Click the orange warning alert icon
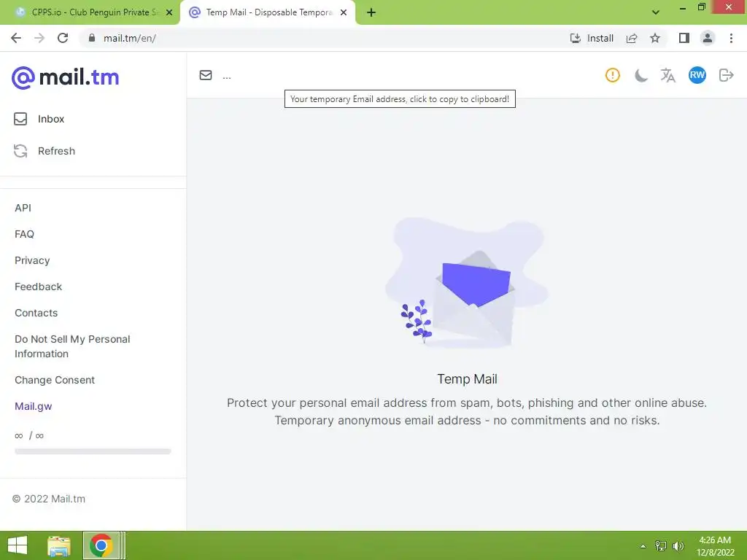 click(x=613, y=75)
